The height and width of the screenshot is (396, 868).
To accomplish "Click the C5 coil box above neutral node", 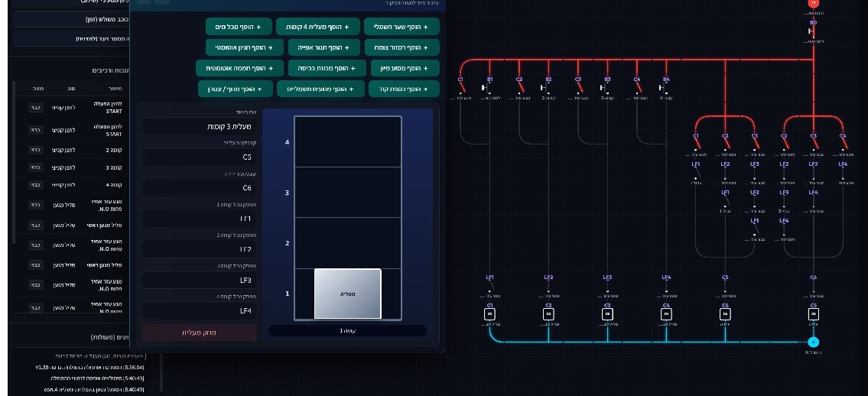I will (813, 314).
